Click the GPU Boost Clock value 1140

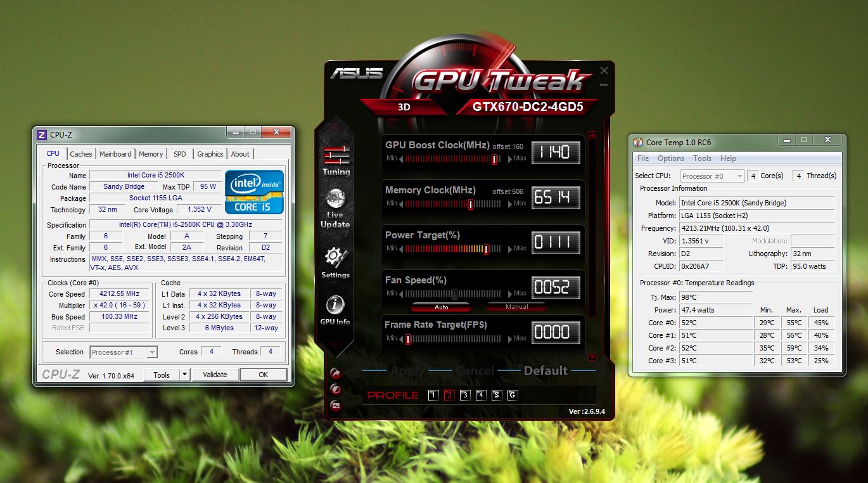click(x=555, y=151)
